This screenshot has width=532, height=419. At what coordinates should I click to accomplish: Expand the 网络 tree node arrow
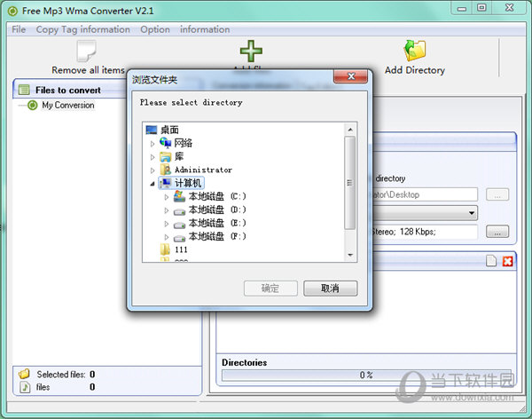pyautogui.click(x=153, y=144)
